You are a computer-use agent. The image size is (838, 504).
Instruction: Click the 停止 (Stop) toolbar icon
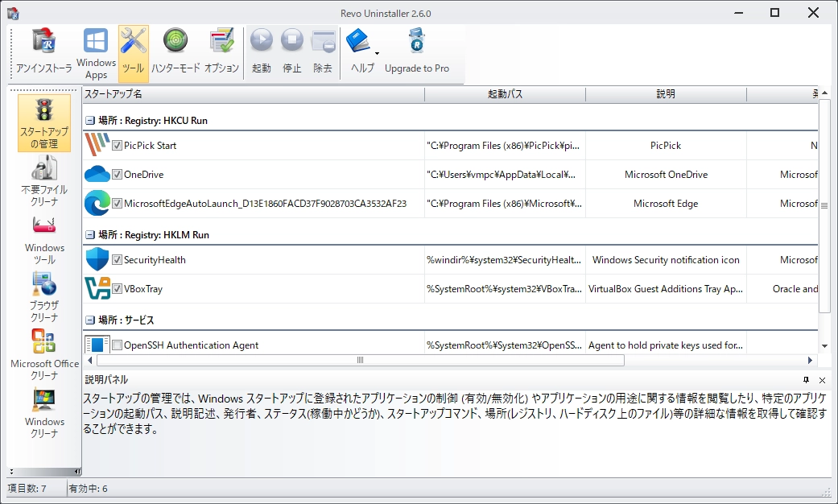[x=291, y=52]
